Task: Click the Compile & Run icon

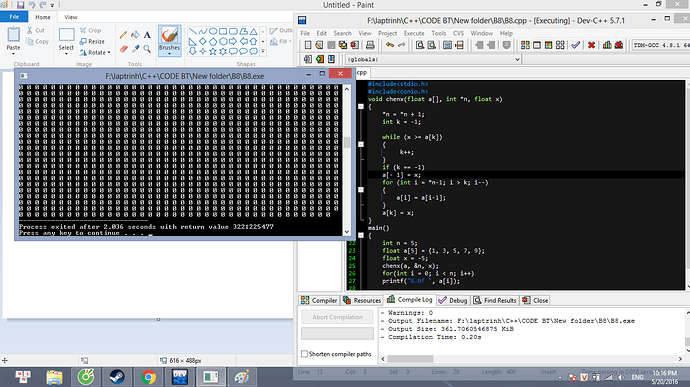Action: pos(548,45)
